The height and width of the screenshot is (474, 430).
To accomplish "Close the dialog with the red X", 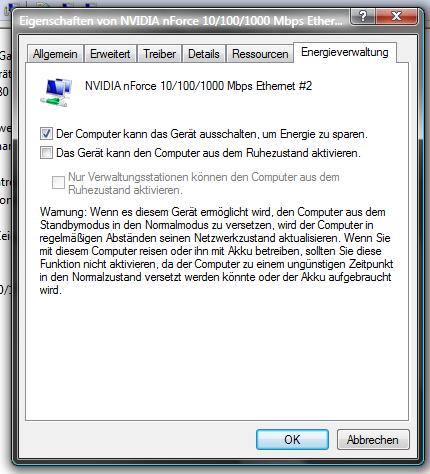I will tap(396, 16).
